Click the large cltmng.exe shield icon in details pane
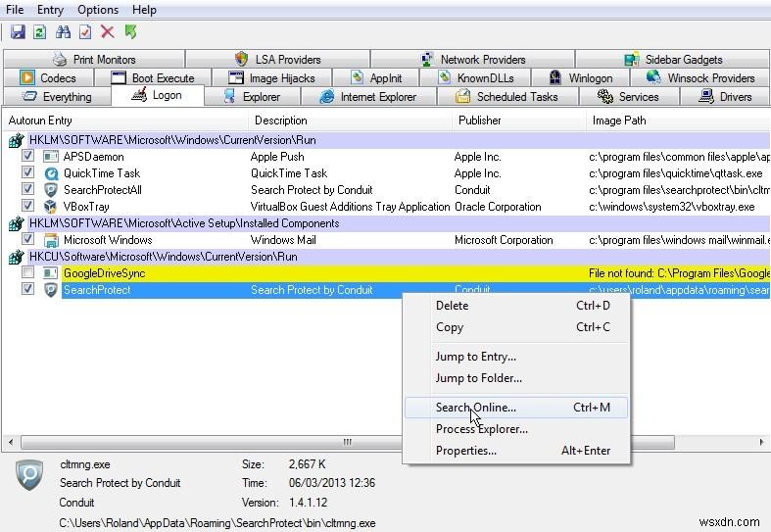Viewport: 771px width, 532px height. tap(29, 475)
